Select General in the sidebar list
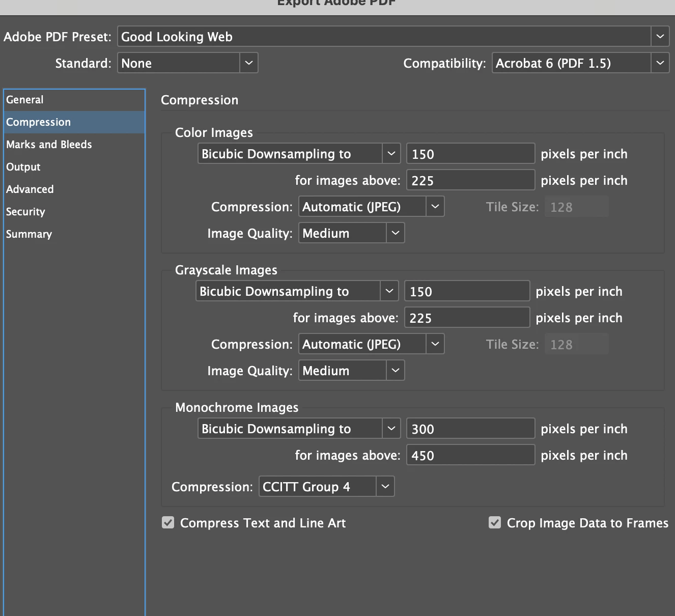 pos(74,100)
